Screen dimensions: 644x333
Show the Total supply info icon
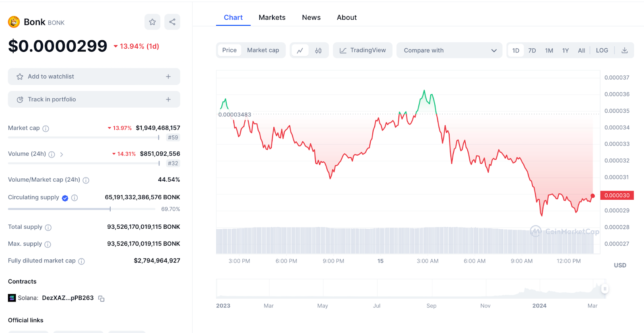(x=48, y=228)
